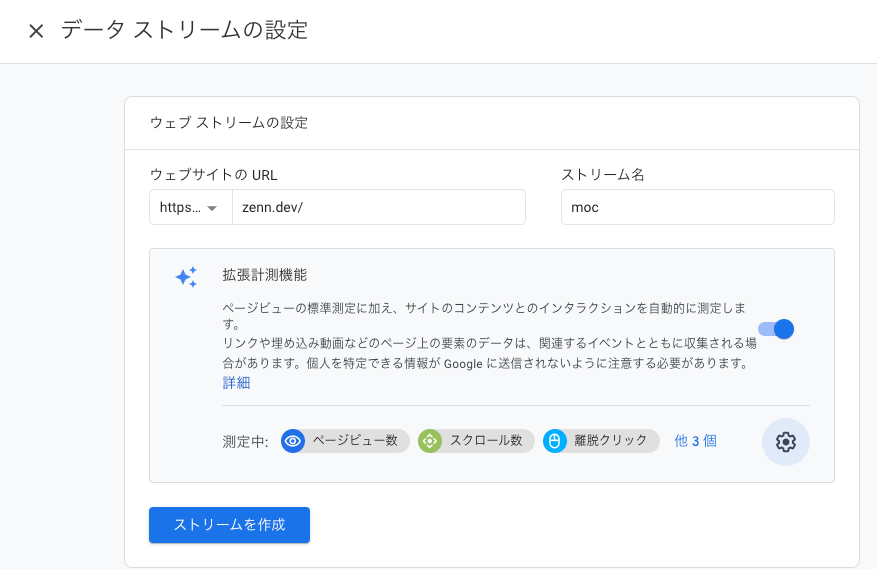Open the https protocol dropdown
Image resolution: width=877 pixels, height=569 pixels.
click(x=191, y=207)
